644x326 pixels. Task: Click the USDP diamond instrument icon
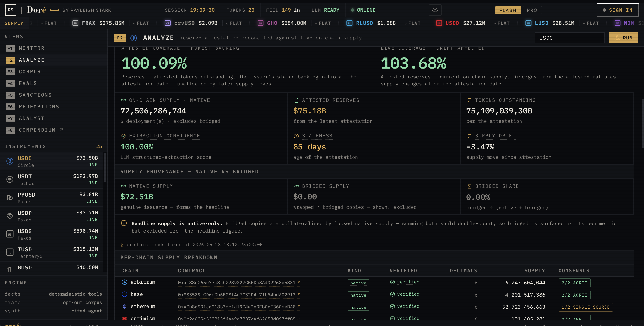10,216
